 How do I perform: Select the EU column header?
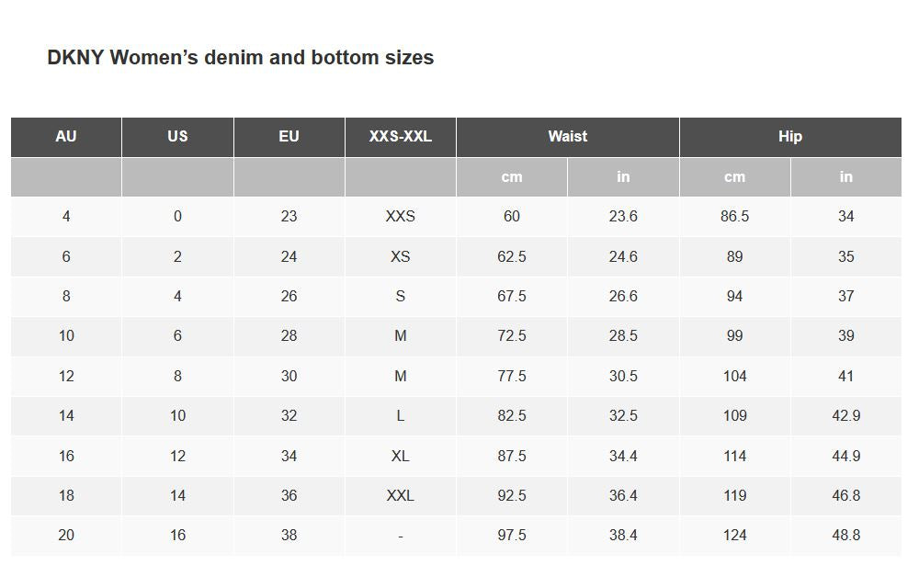[289, 137]
